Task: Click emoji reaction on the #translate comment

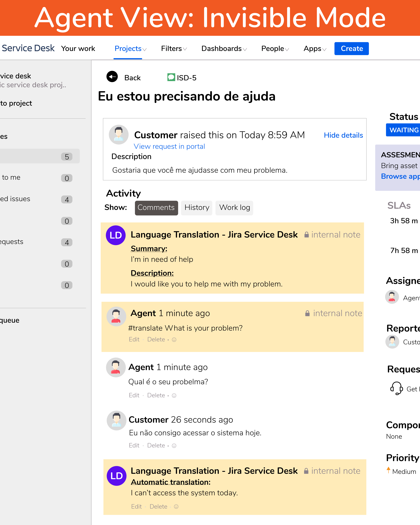Action: pyautogui.click(x=174, y=340)
